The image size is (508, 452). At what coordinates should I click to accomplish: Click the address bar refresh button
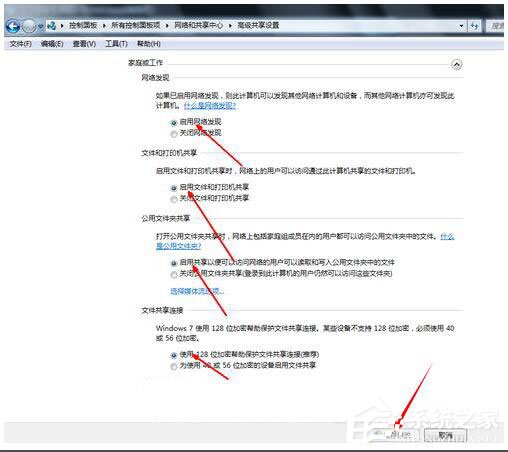[x=474, y=26]
